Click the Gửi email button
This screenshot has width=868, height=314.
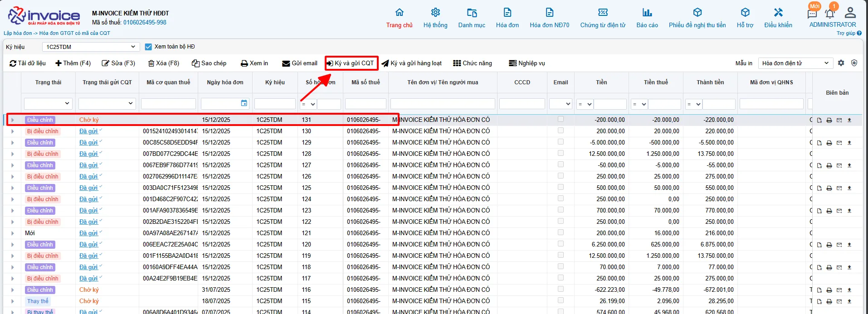pos(300,63)
